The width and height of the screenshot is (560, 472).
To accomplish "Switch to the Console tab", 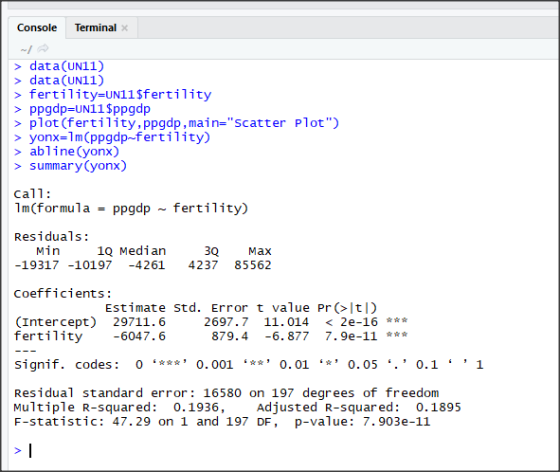I will coord(37,28).
